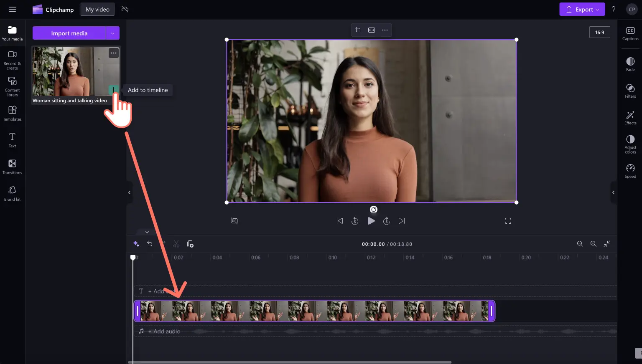Screen dimensions: 642x364
Task: Click the undo arrow in timeline toolbar
Action: 150,244
